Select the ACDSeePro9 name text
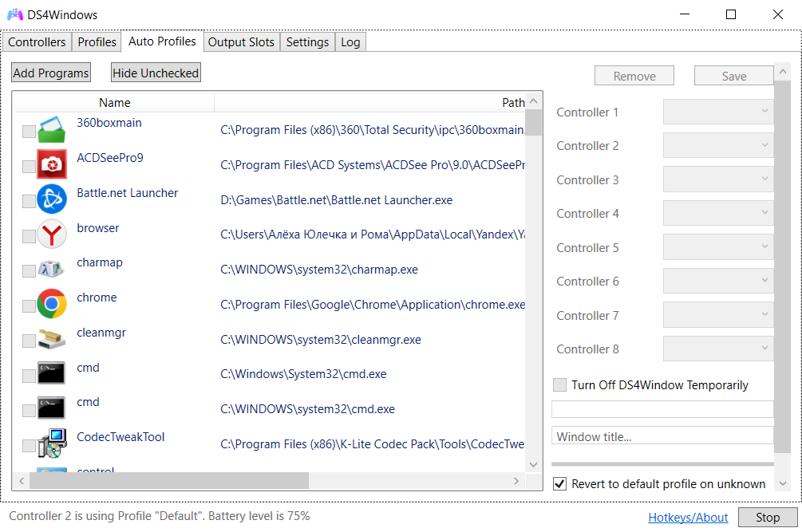This screenshot has height=532, width=802. [x=110, y=157]
